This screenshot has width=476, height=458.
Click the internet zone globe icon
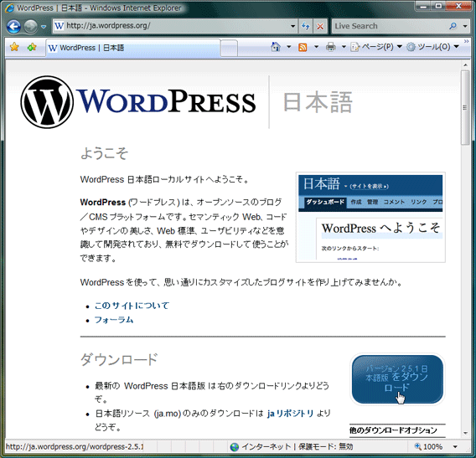pos(235,447)
